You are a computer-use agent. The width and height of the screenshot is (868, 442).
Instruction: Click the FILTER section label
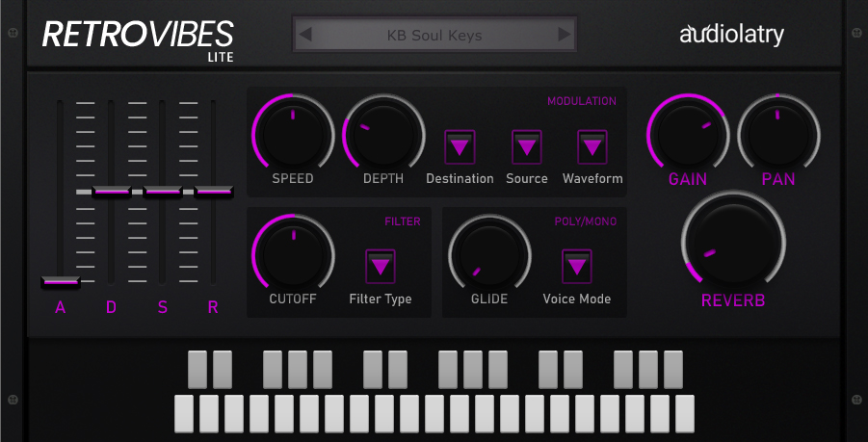[403, 221]
